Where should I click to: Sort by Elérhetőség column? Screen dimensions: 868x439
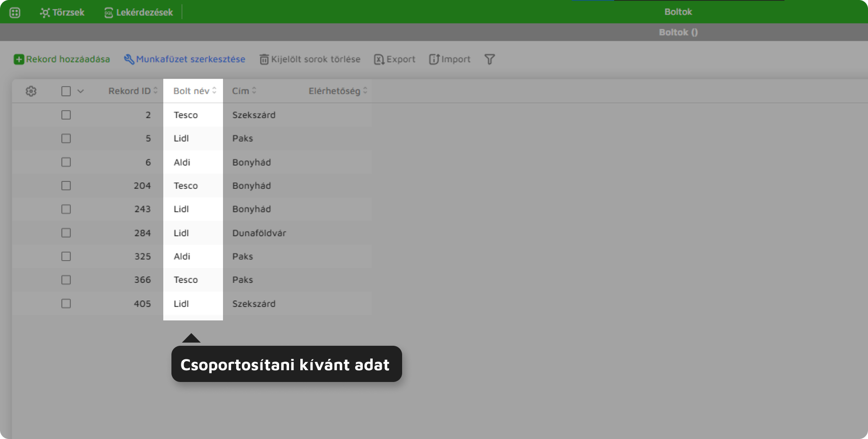point(338,91)
